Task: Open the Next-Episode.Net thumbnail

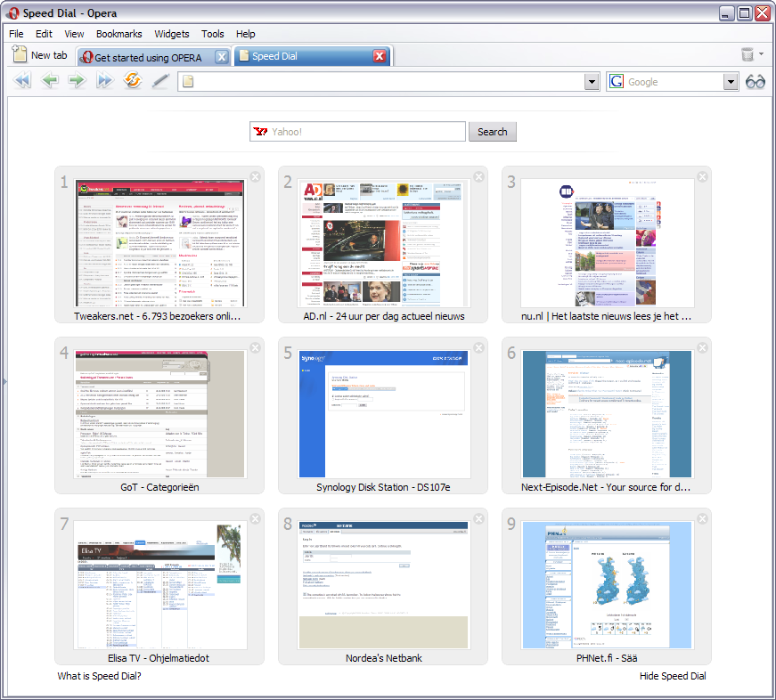Action: tap(607, 414)
